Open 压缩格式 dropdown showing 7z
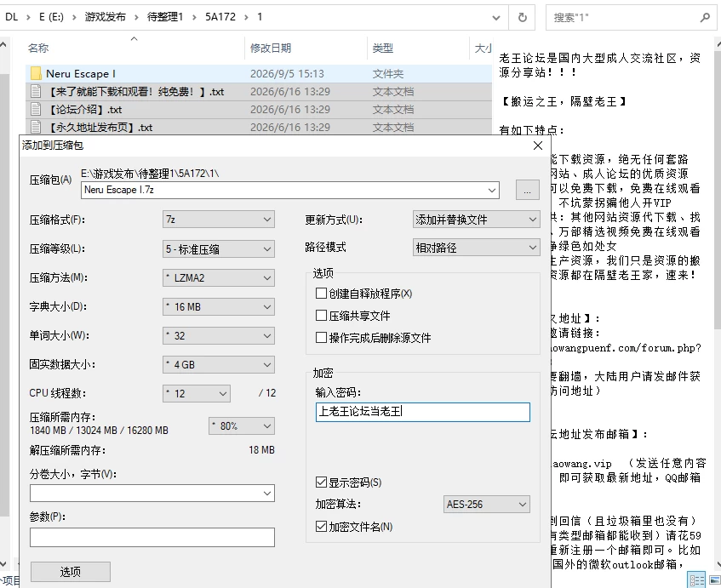The height and width of the screenshot is (588, 721). 219,220
